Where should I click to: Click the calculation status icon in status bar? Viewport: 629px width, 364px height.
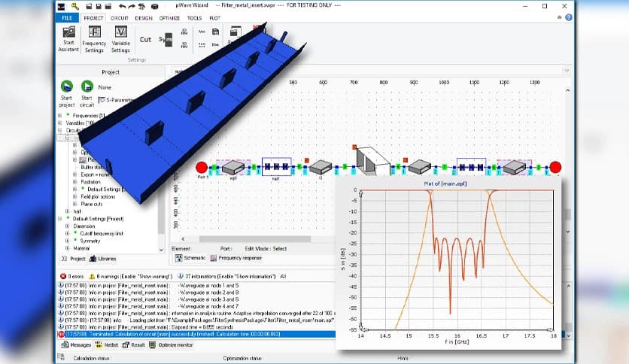pos(62,356)
